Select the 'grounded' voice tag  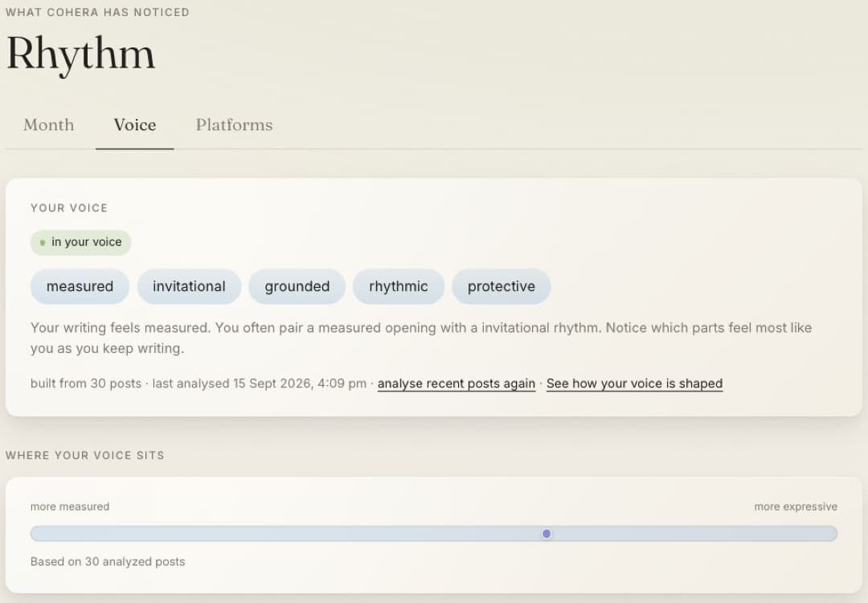pyautogui.click(x=297, y=286)
